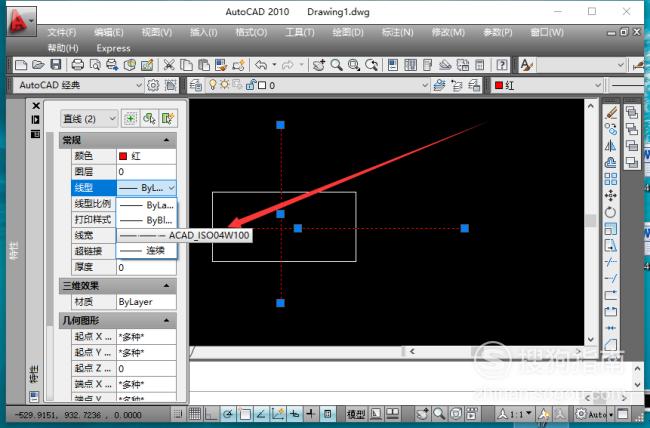Select the Offset tool
The image size is (650, 428).
coord(611,162)
